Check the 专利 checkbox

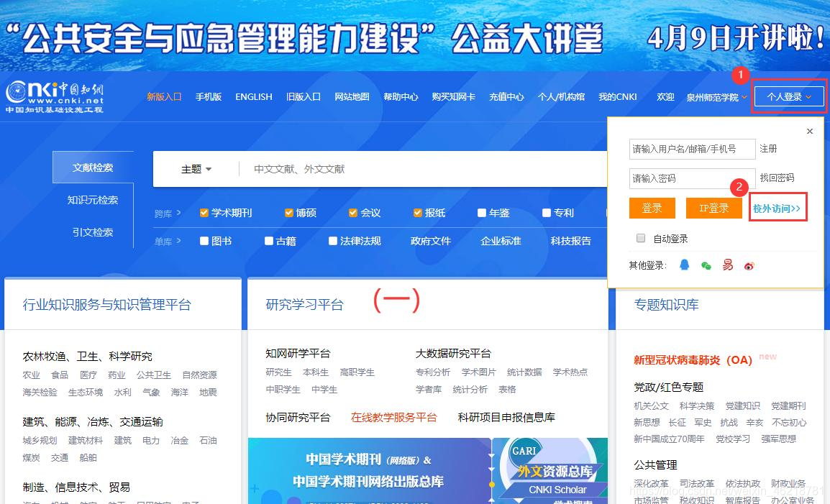(x=547, y=213)
